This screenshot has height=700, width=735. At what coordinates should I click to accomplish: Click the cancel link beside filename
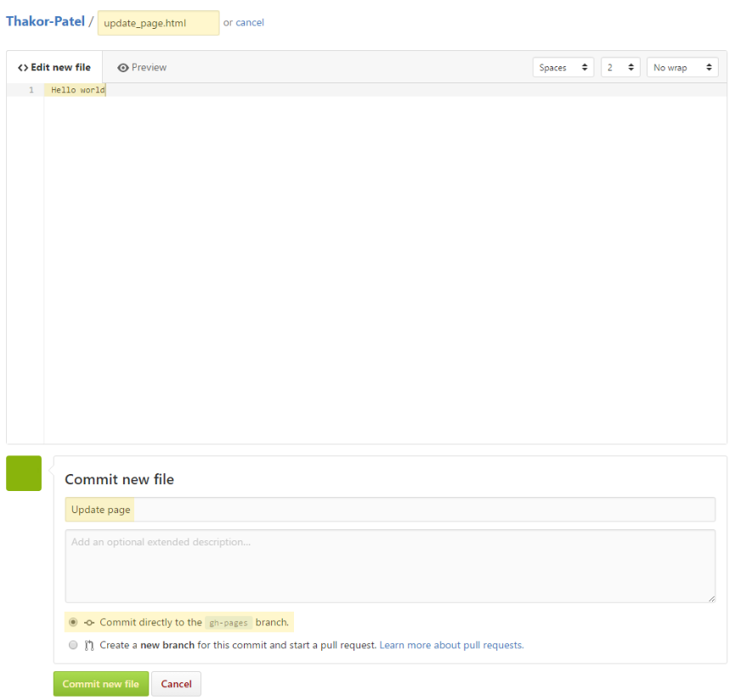coord(250,22)
